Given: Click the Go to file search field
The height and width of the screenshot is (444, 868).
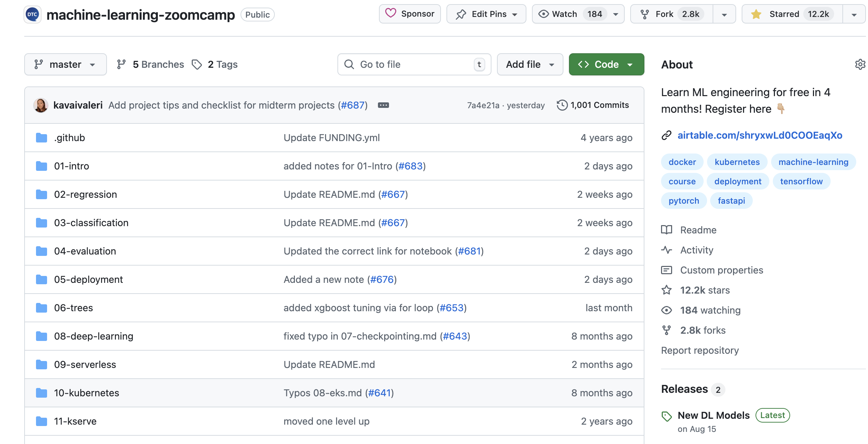Looking at the screenshot, I should [414, 64].
